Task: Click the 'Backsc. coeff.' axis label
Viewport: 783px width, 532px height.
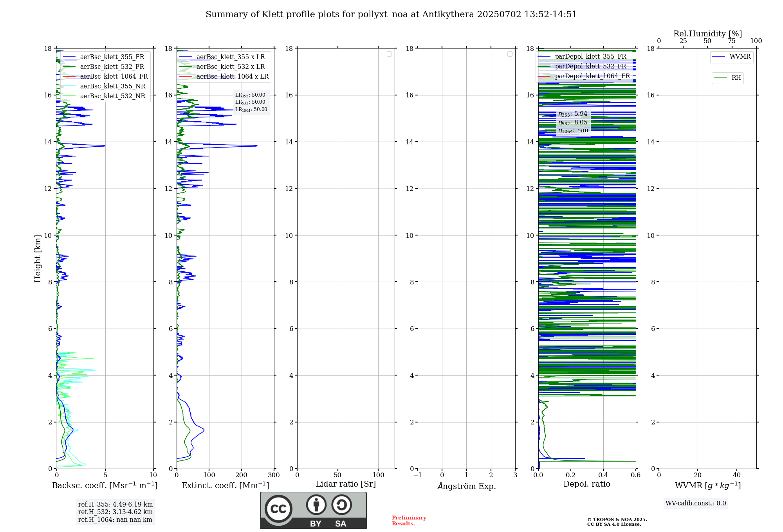Action: (105, 485)
